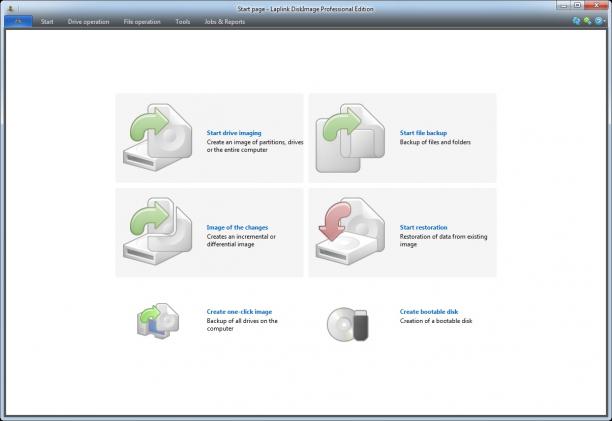Click the Start file backup pages icon
This screenshot has height=421, width=612.
350,138
